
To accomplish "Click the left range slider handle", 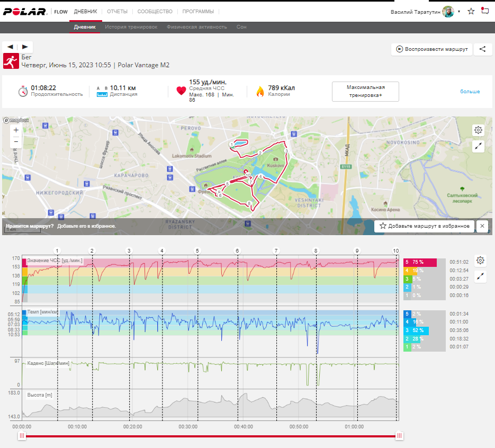I will (22, 436).
